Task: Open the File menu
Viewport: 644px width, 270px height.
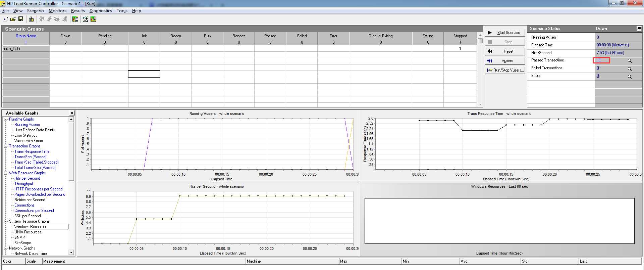Action: [x=5, y=11]
